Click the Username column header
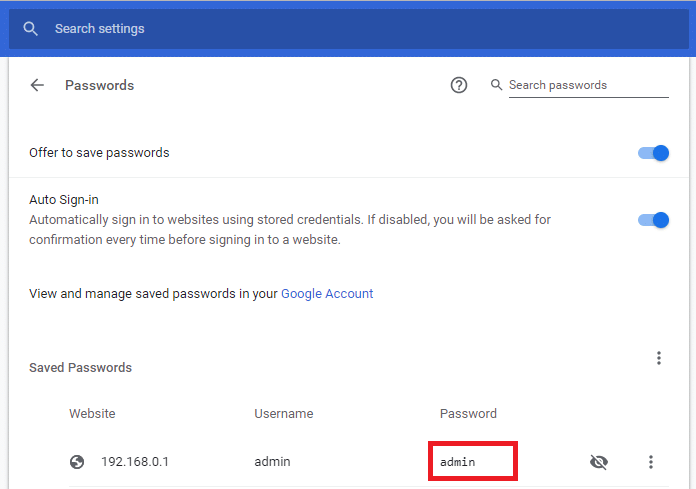The height and width of the screenshot is (489, 696). pos(284,414)
